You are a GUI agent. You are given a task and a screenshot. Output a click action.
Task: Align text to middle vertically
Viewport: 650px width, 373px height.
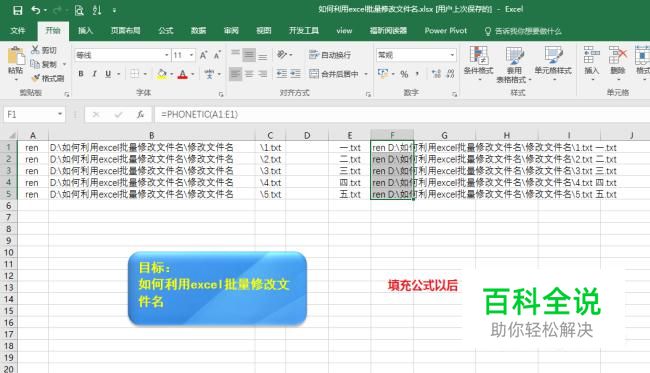tap(249, 55)
